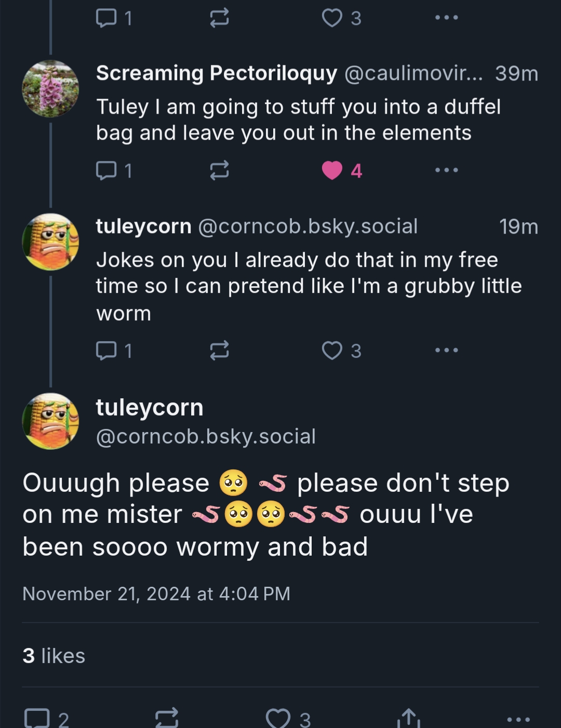Open more options on grubby worm post
Screen dimensions: 561x728
click(447, 350)
